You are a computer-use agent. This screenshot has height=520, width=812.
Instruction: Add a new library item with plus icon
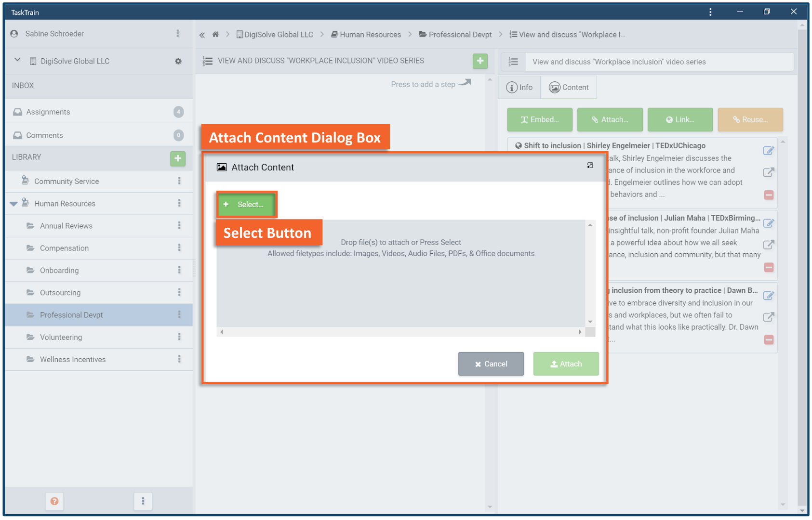(178, 158)
